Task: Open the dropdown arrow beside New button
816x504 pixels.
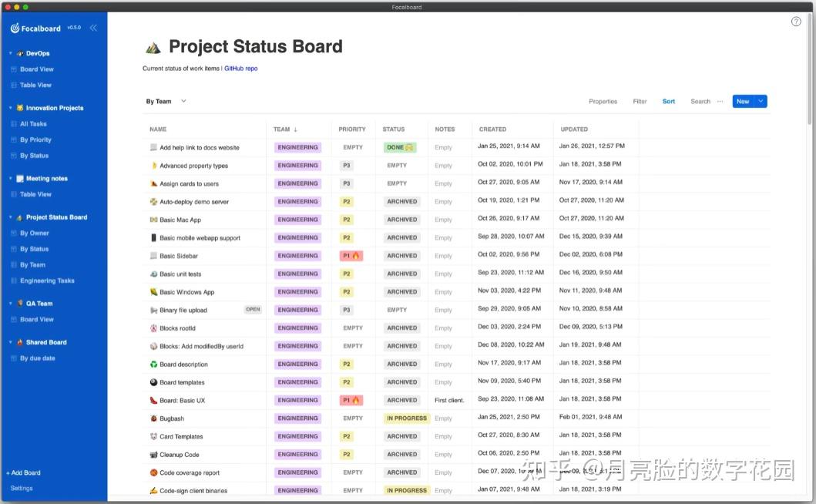Action: point(761,102)
